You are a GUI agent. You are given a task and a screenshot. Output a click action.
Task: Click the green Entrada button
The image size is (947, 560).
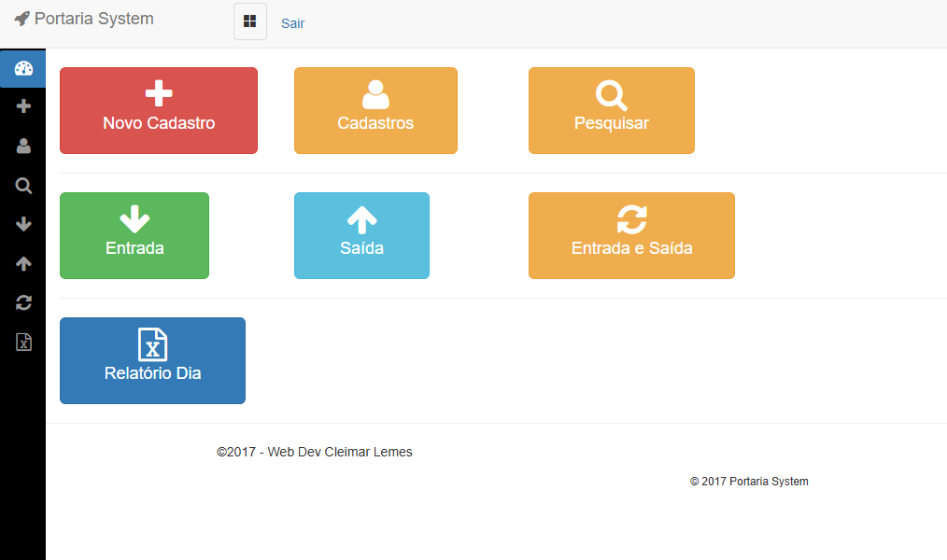(x=134, y=235)
